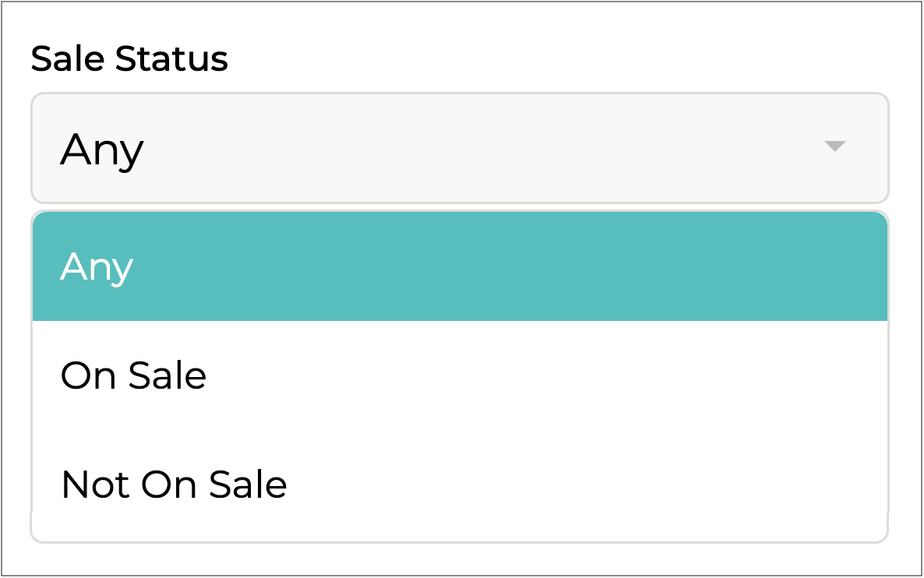Click the selected "Any" value in combo box

[102, 149]
